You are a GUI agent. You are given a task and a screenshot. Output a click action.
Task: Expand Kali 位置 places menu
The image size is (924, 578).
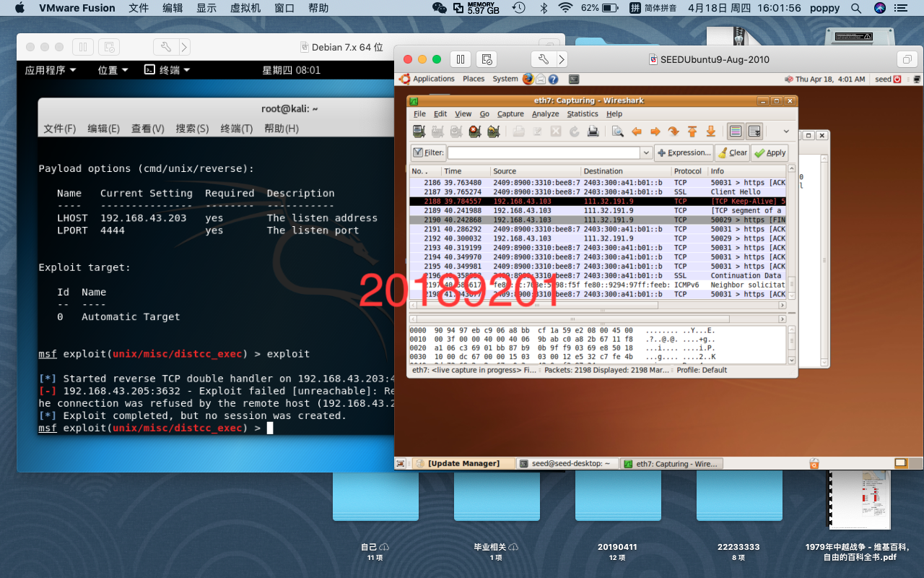113,70
